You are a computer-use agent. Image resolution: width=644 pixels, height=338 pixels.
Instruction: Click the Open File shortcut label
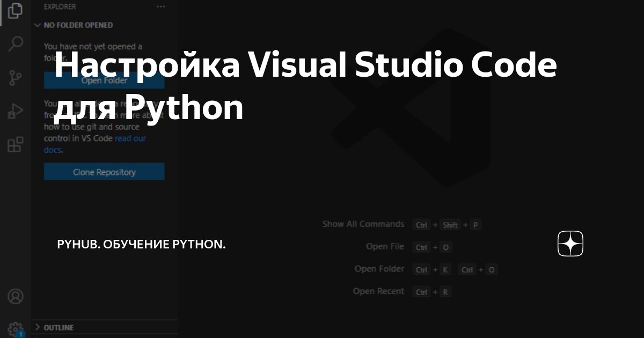click(x=385, y=247)
